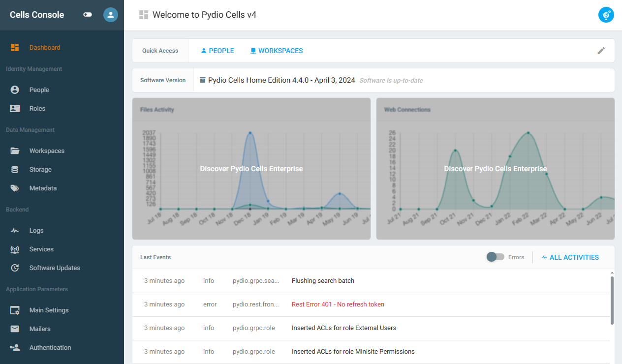Click the Services antenna icon
The width and height of the screenshot is (622, 364).
[x=15, y=249]
